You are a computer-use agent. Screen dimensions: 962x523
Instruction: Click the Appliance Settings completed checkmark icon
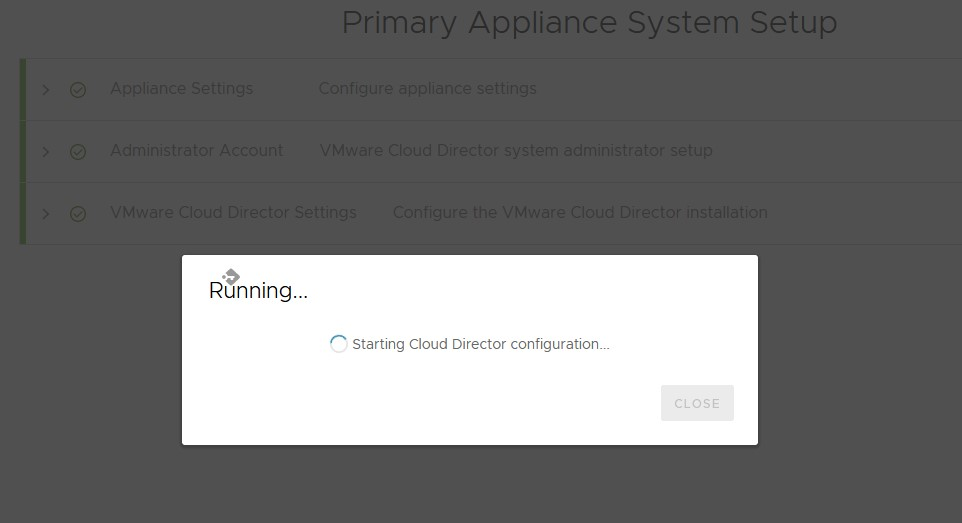click(78, 90)
